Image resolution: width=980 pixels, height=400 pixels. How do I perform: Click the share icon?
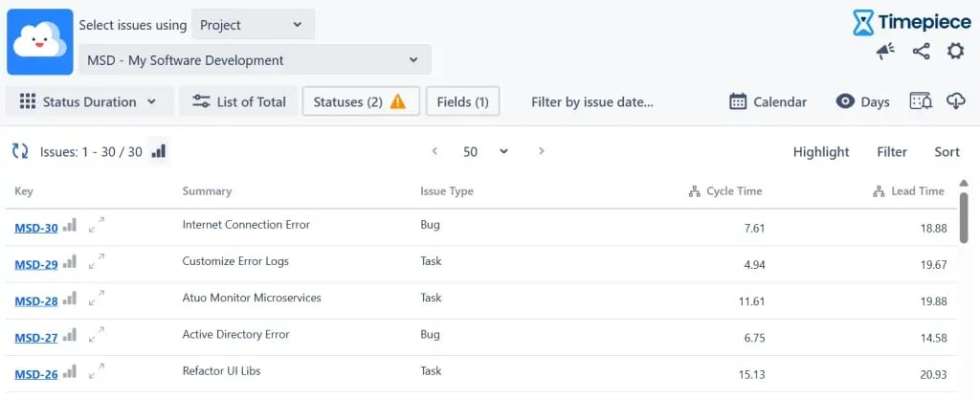921,52
